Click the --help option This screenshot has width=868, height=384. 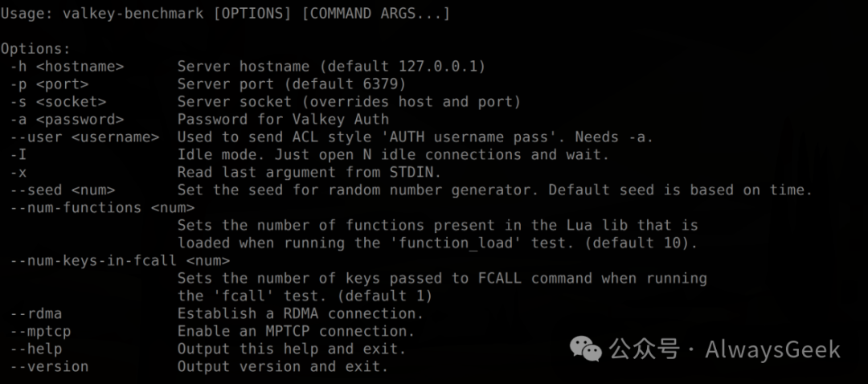click(36, 349)
